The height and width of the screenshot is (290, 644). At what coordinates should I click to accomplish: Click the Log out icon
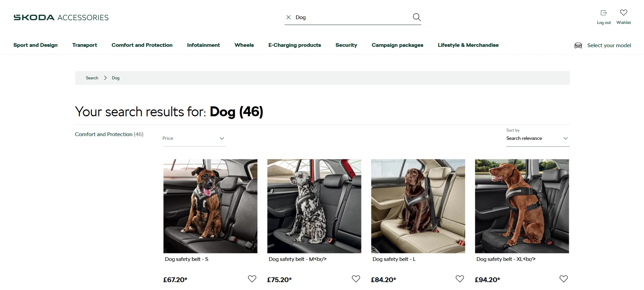click(604, 13)
